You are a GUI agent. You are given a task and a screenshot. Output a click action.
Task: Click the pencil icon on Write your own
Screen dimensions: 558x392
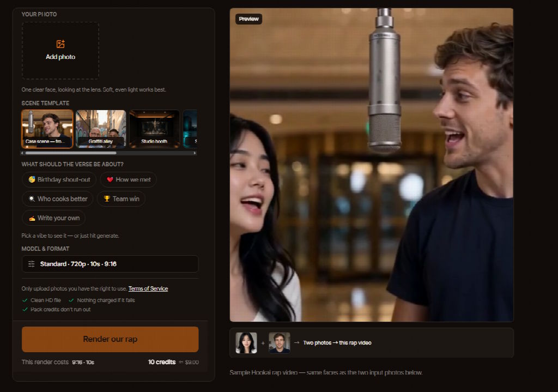point(32,218)
